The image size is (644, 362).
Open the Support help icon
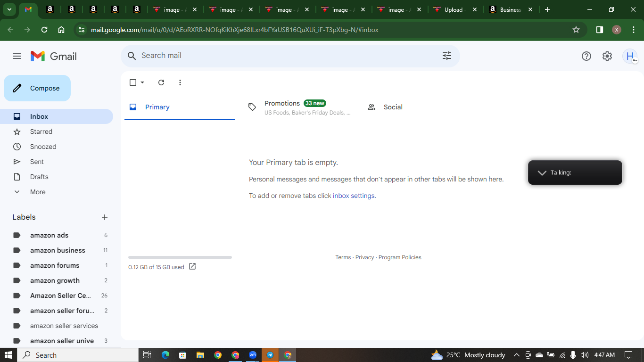tap(586, 56)
